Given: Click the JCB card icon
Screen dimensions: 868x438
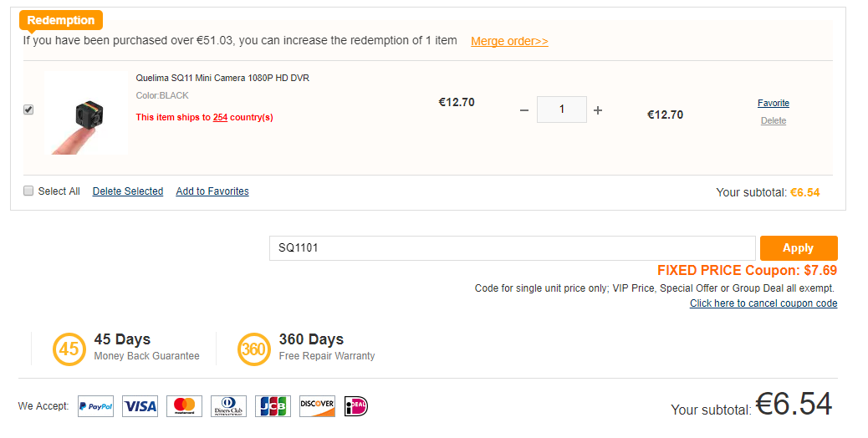Looking at the screenshot, I should (273, 406).
